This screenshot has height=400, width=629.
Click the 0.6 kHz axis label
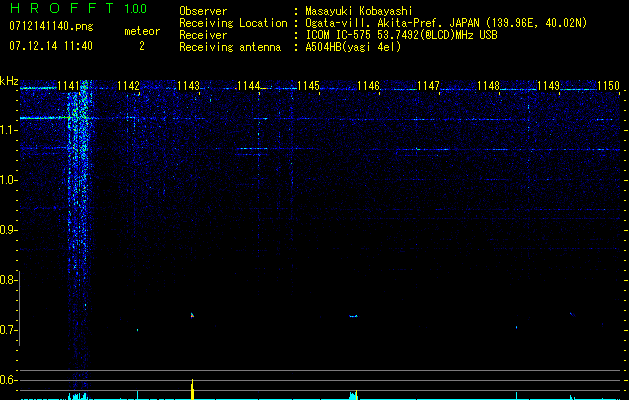click(x=7, y=380)
